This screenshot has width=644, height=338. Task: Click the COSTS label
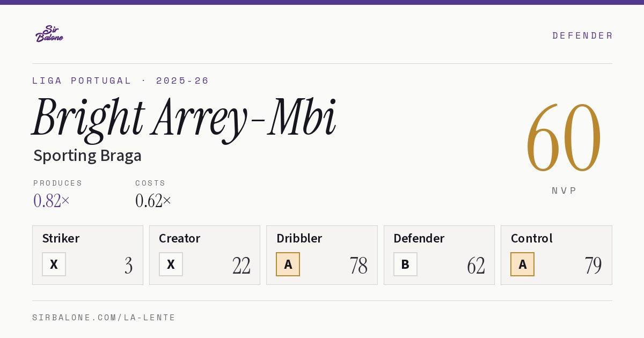(151, 183)
